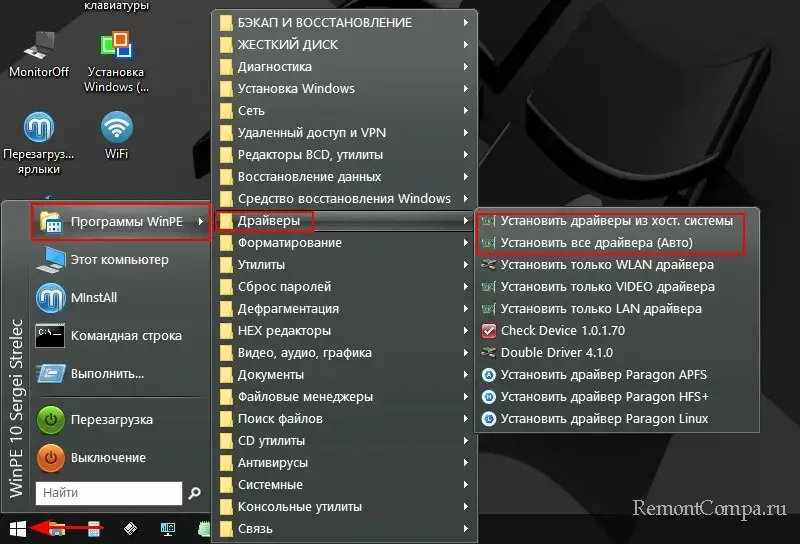Open the diamond-shaped taskbar icon
Viewport: 800px width, 544px height.
(x=130, y=529)
